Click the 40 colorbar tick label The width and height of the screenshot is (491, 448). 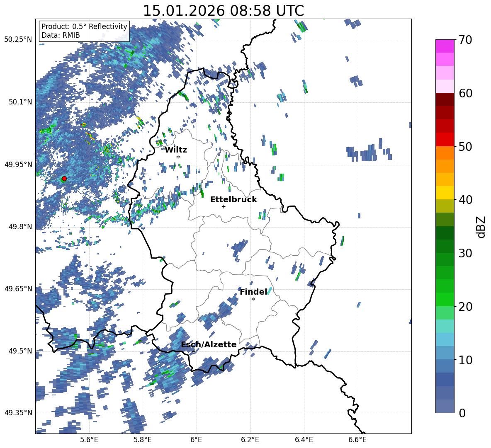tap(465, 200)
